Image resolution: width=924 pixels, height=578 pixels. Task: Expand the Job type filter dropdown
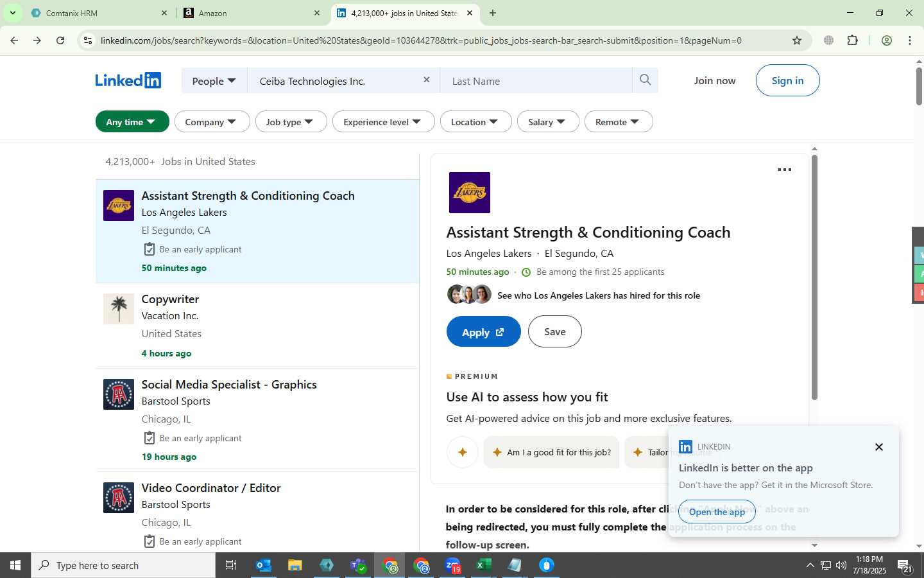click(291, 121)
